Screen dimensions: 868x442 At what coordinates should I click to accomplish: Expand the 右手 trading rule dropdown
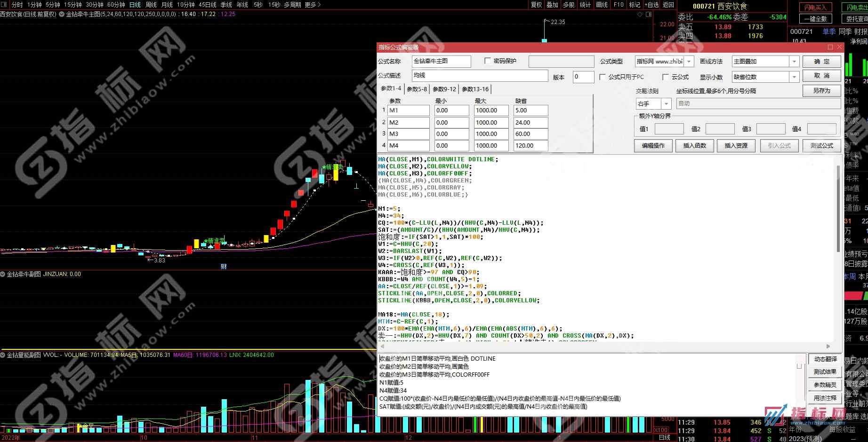pyautogui.click(x=666, y=103)
